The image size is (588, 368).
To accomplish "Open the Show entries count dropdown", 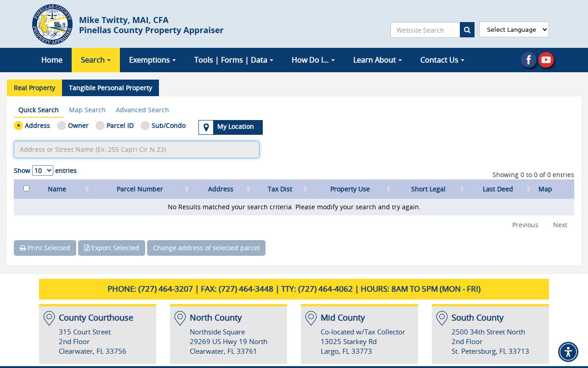I will [43, 171].
